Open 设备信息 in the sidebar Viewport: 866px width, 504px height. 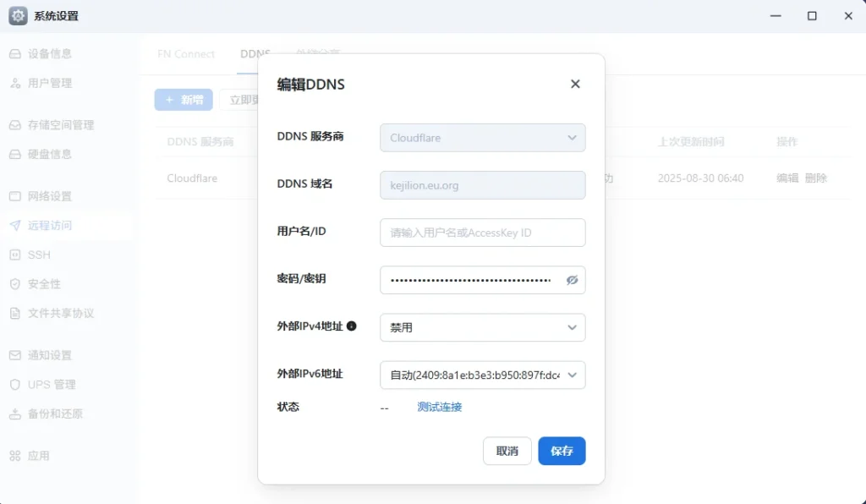(x=50, y=53)
